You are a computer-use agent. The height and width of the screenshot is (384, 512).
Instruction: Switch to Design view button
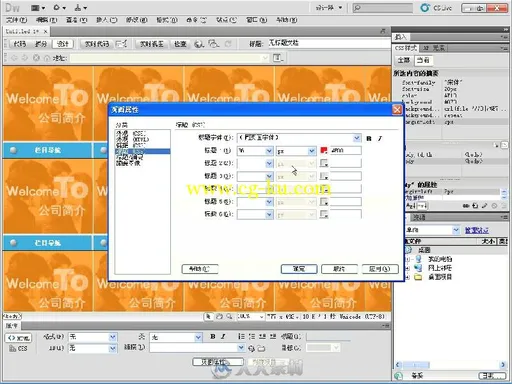point(63,44)
